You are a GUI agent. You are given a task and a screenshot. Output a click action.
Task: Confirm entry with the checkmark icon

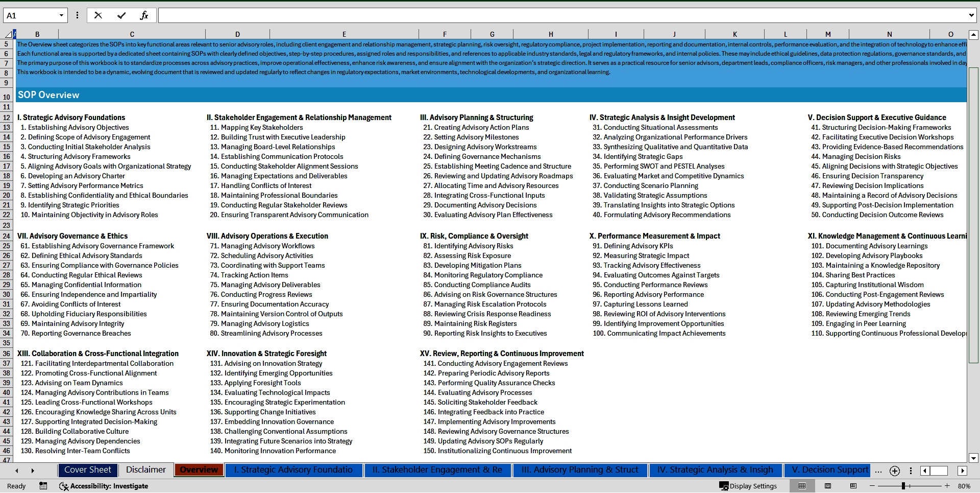pos(121,15)
